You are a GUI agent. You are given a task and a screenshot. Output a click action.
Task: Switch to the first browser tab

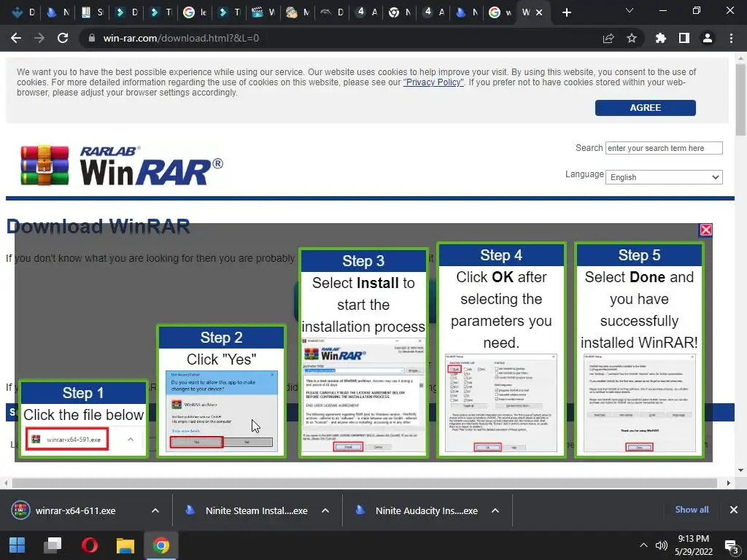click(23, 12)
